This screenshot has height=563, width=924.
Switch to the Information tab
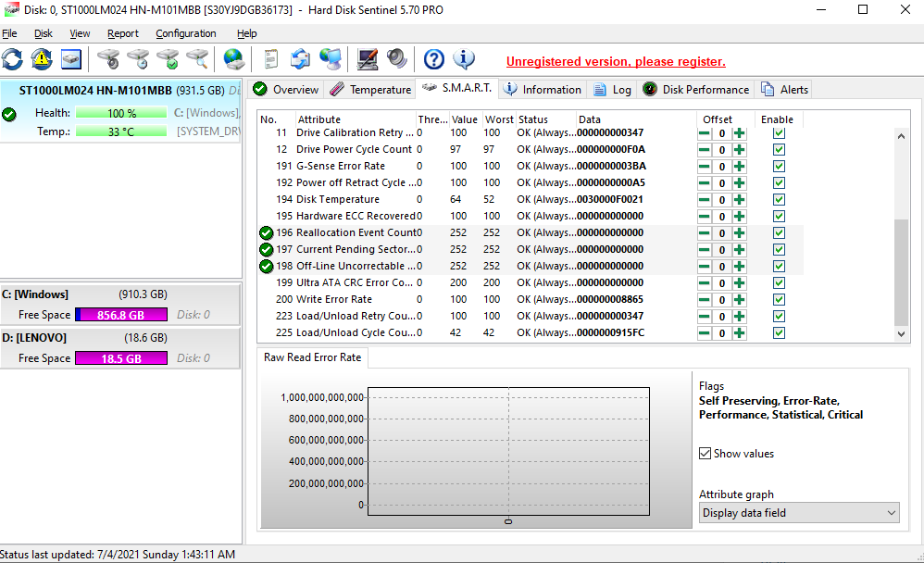click(x=543, y=90)
